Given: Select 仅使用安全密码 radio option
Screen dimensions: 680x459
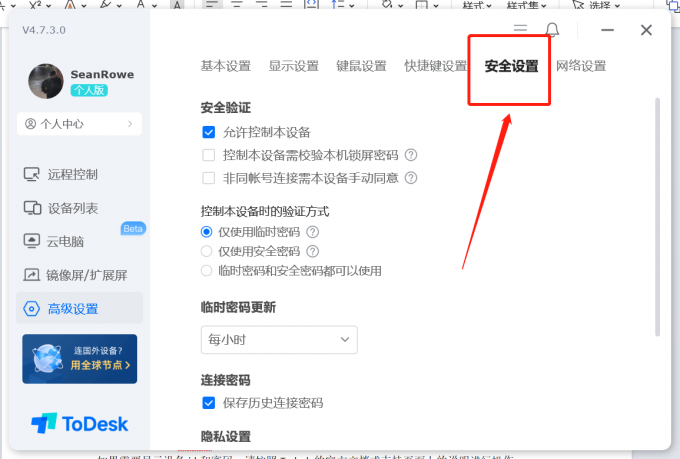Looking at the screenshot, I should pos(206,251).
